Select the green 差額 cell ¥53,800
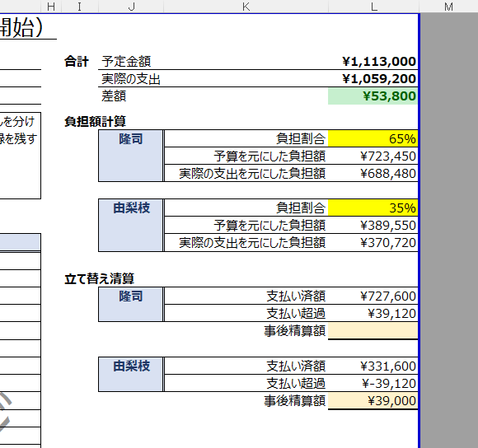478x448 pixels. click(373, 96)
